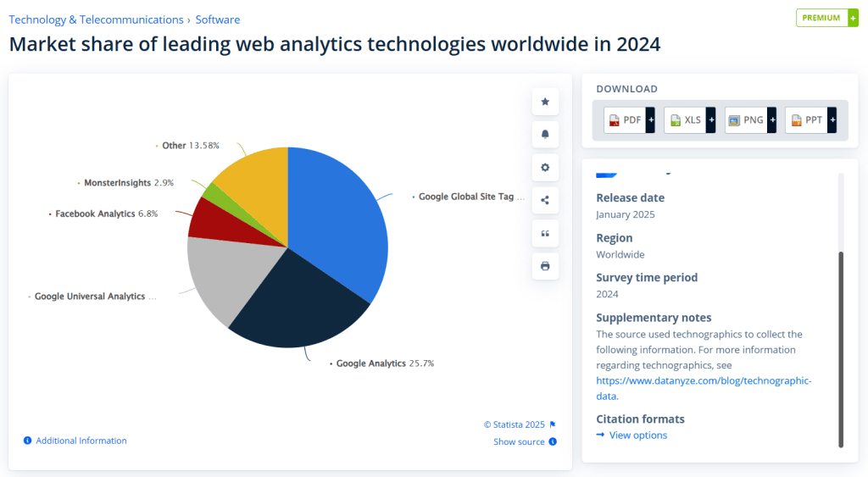Click the © Statista 2025 link
The width and height of the screenshot is (868, 477).
pos(515,424)
